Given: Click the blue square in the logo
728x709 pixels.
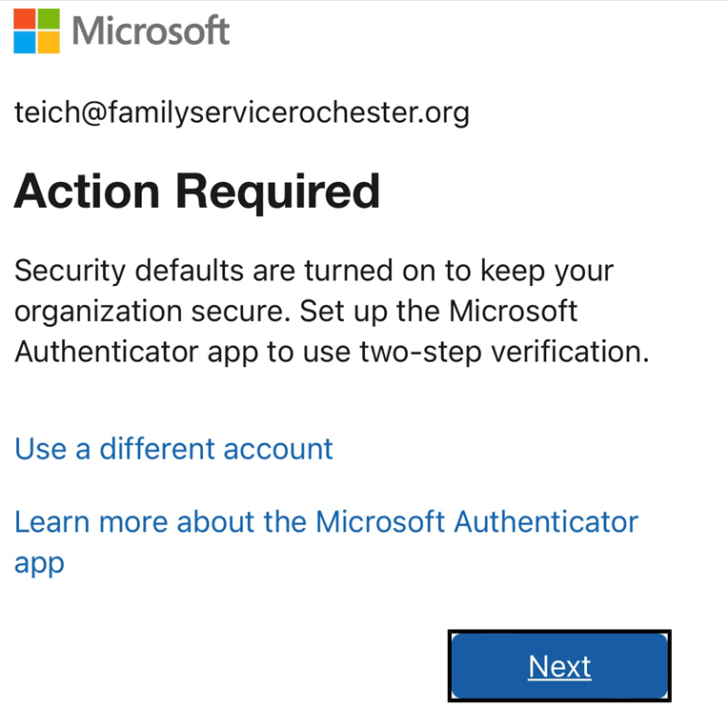Looking at the screenshot, I should tap(24, 43).
